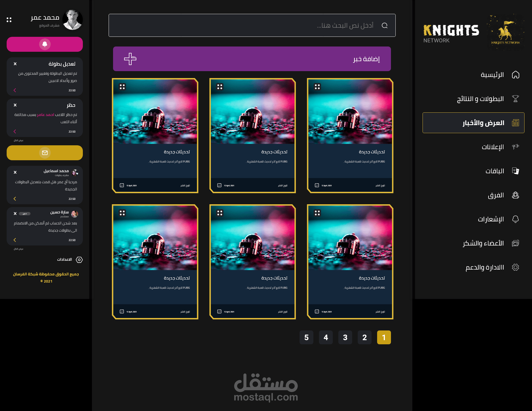Dismiss the تعديل بطولة notification
The height and width of the screenshot is (411, 532).
(15, 64)
